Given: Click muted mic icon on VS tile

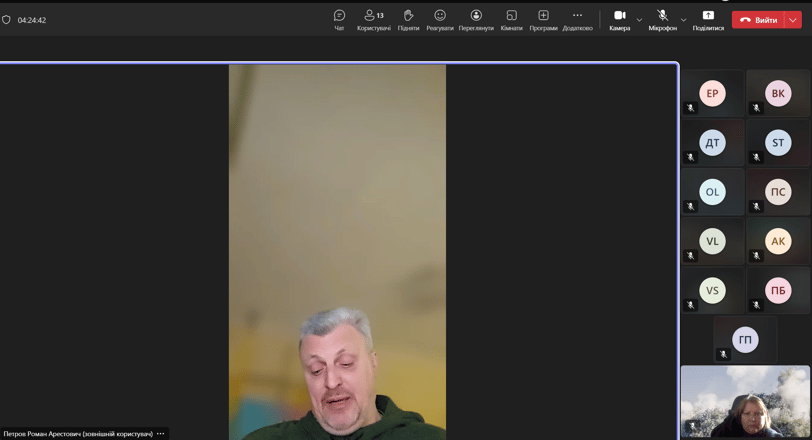Looking at the screenshot, I should coord(690,305).
